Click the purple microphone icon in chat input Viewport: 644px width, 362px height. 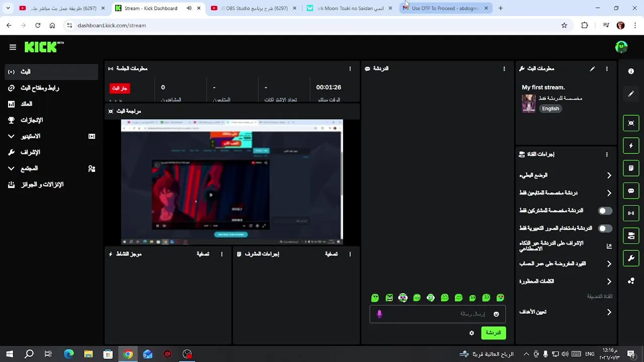pyautogui.click(x=379, y=314)
